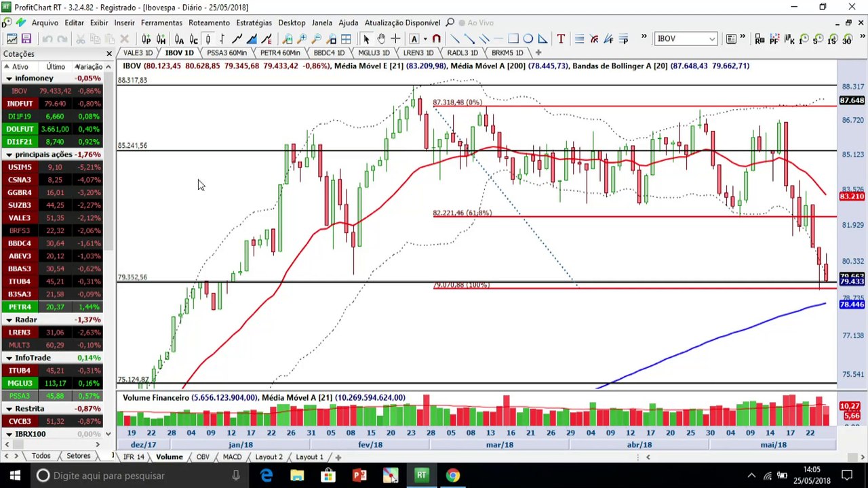Switch to the MGLU3 1D chart tab
The image size is (868, 488).
[x=373, y=53]
